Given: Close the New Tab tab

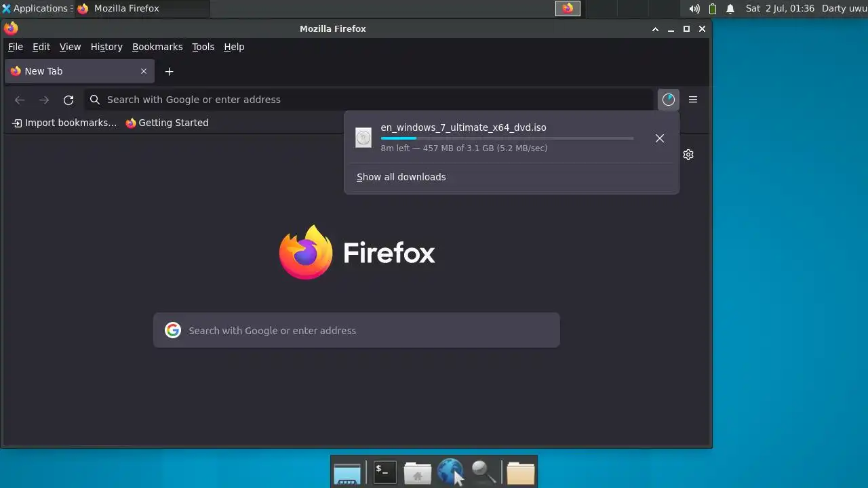Looking at the screenshot, I should (144, 71).
